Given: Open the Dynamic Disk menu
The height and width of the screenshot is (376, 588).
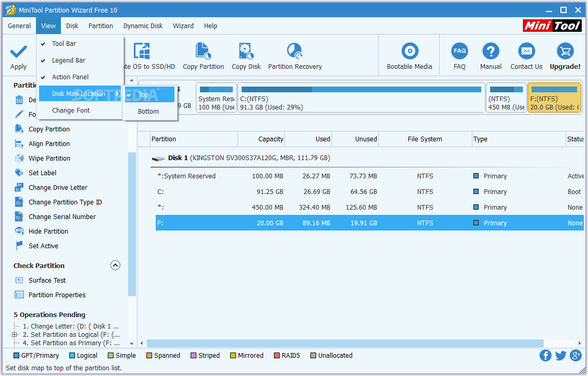Looking at the screenshot, I should click(143, 26).
